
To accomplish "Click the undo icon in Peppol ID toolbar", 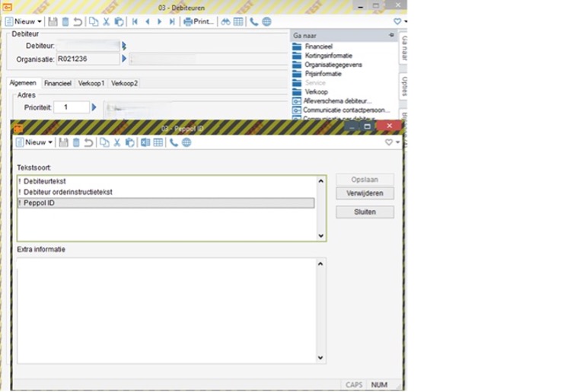I will click(x=89, y=142).
